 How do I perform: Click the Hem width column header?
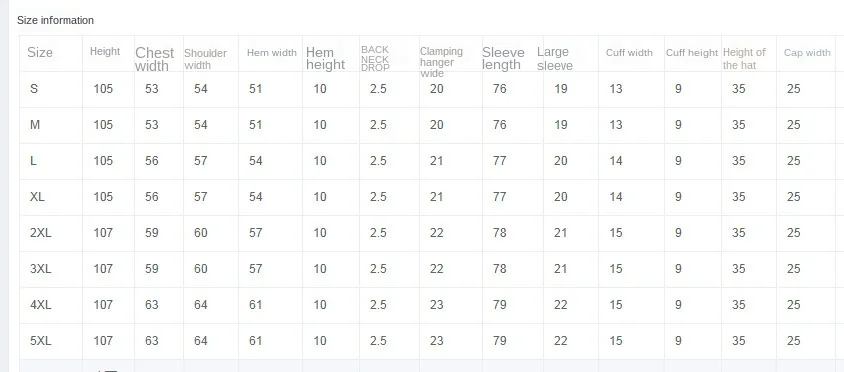[x=272, y=53]
